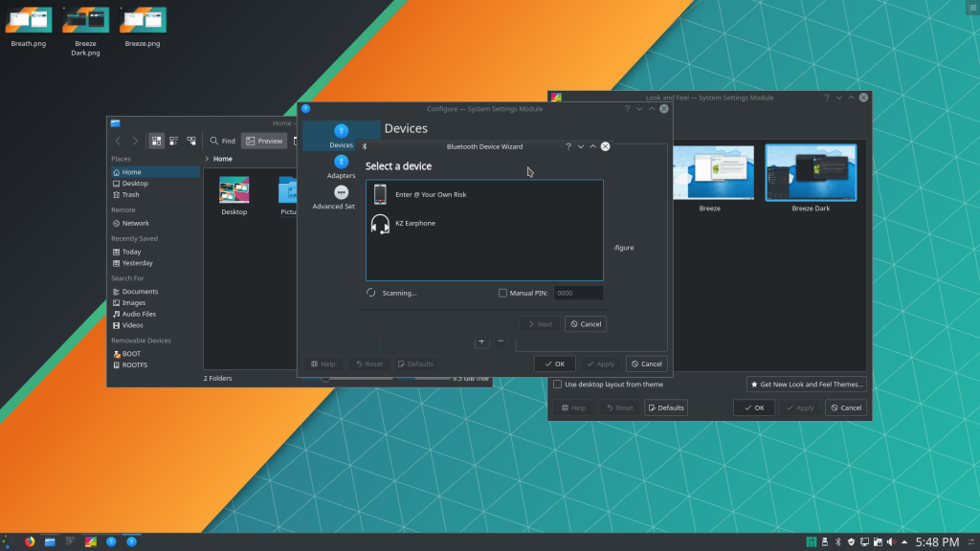Screen dimensions: 980x551
Task: Click the Manual PIN input field
Action: click(x=578, y=293)
